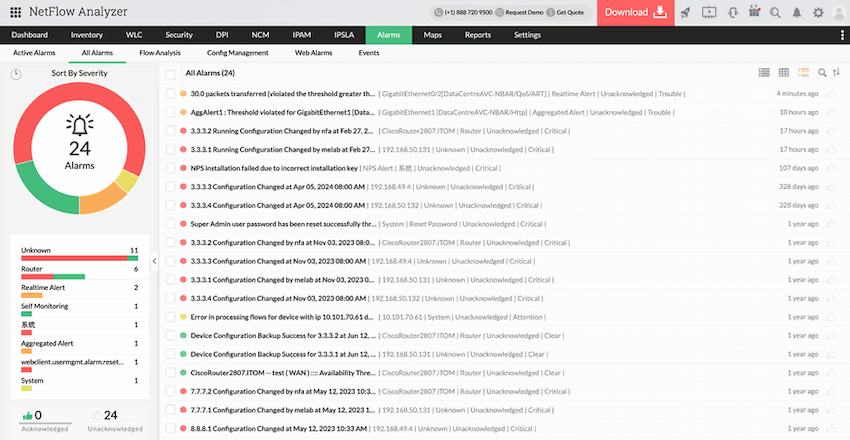
Task: Check the 3.3.3.2 Running Configuration Changed checkbox
Action: point(171,131)
